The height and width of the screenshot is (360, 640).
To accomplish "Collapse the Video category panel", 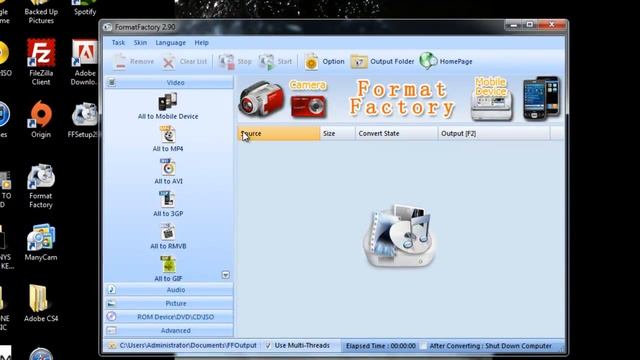I will [x=169, y=82].
